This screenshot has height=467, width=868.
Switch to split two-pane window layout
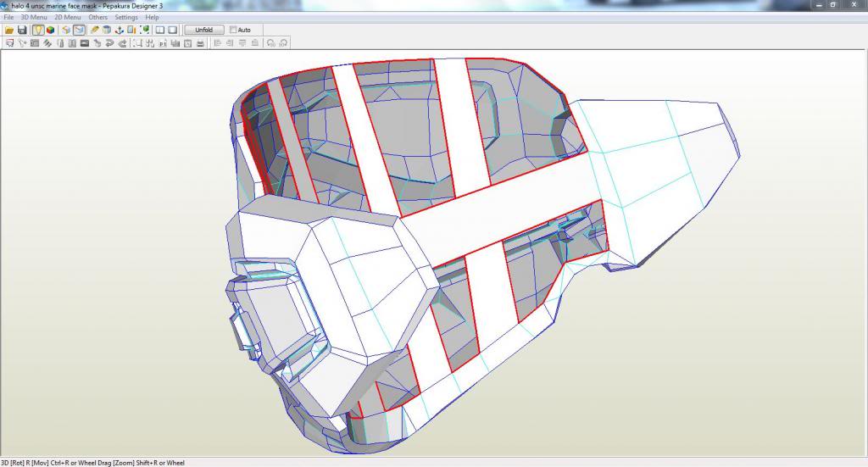[x=160, y=30]
